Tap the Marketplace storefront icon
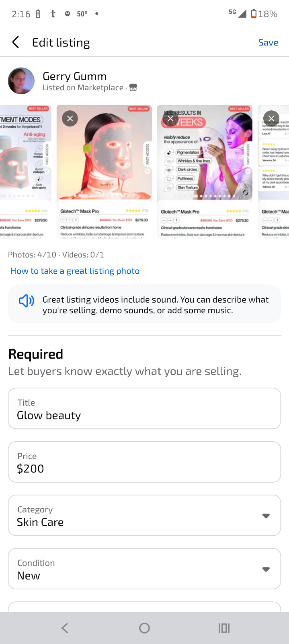This screenshot has height=644, width=289. [x=133, y=87]
